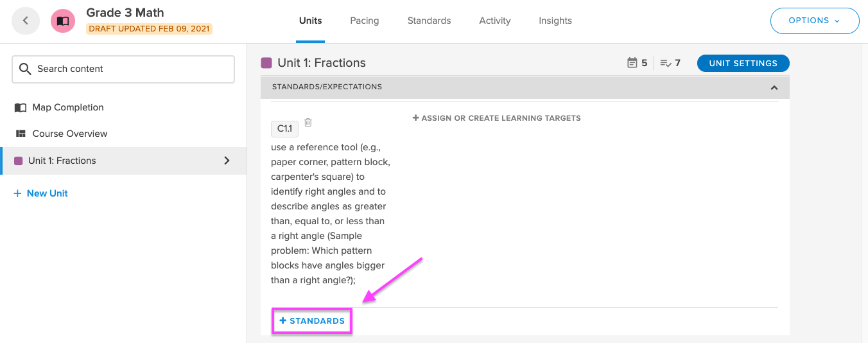Switch to the Standards tab
868x343 pixels.
(x=429, y=21)
